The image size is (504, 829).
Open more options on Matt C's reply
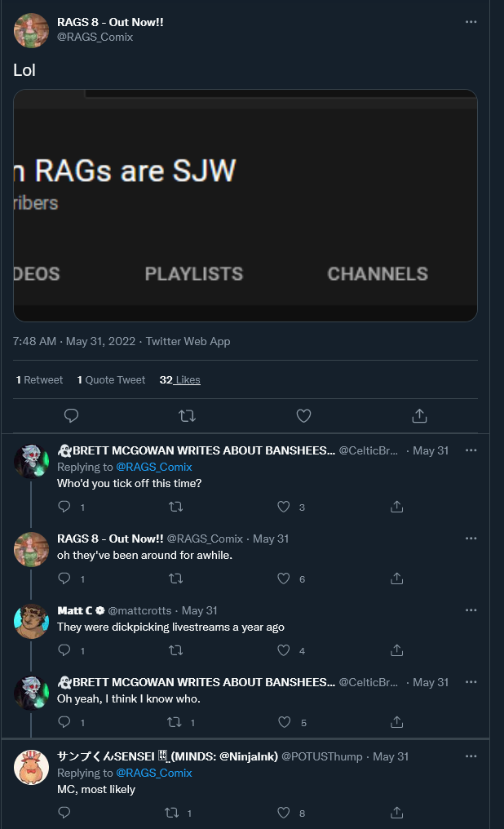[x=471, y=610]
